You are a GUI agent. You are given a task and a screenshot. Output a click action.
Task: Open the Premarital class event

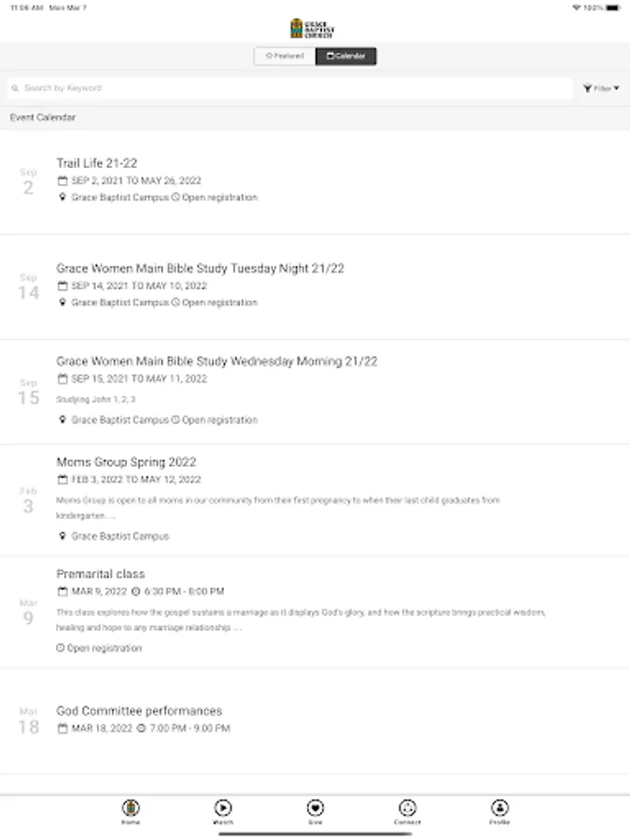101,574
